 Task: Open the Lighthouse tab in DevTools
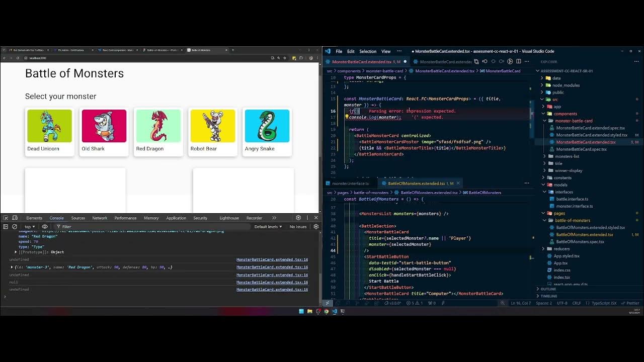229,218
